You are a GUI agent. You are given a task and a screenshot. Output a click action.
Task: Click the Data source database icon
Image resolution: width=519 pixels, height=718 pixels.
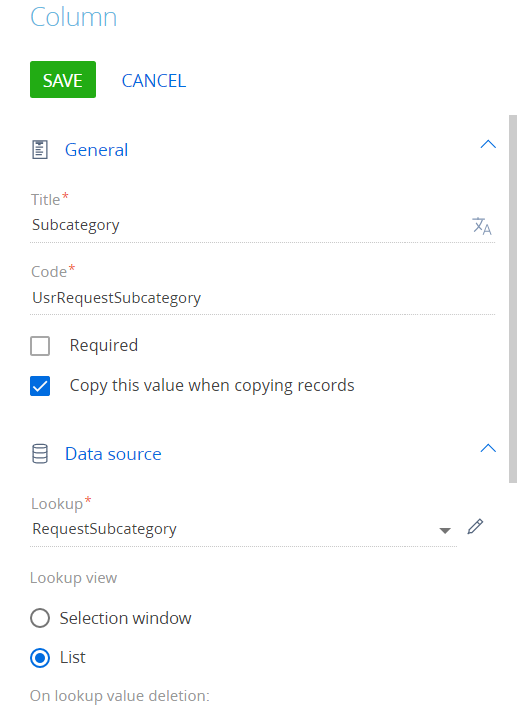(40, 454)
